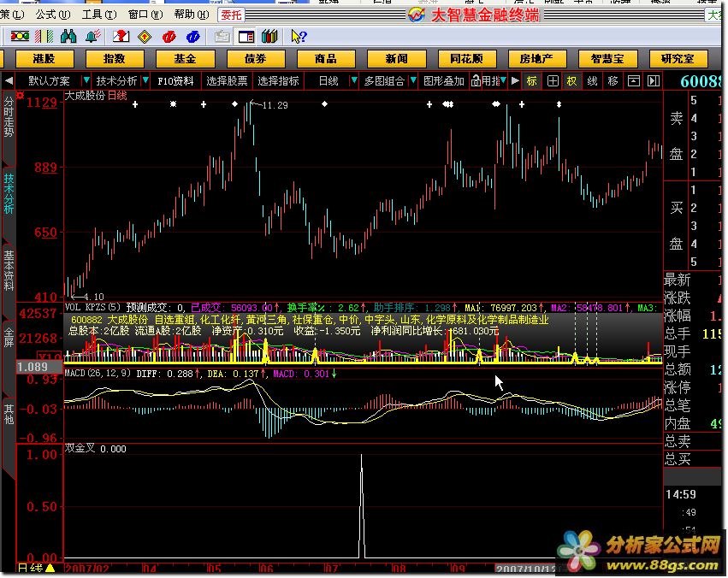This screenshot has height=578, width=728.
Task: Click the yellow triangle beside bottom 日线
Action: click(50, 568)
